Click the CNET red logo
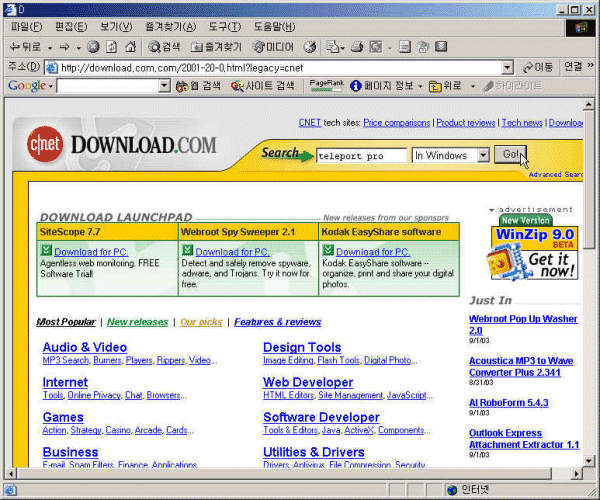The width and height of the screenshot is (600, 500). click(45, 144)
